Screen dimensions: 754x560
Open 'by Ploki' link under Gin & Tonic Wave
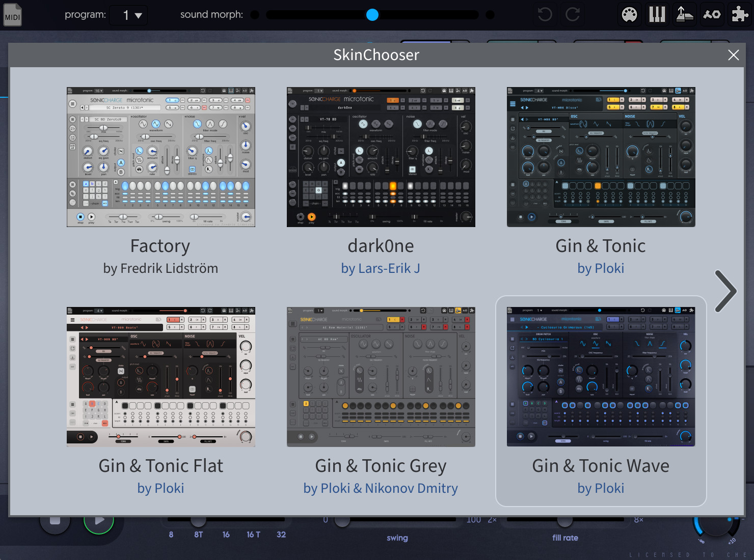coord(601,489)
